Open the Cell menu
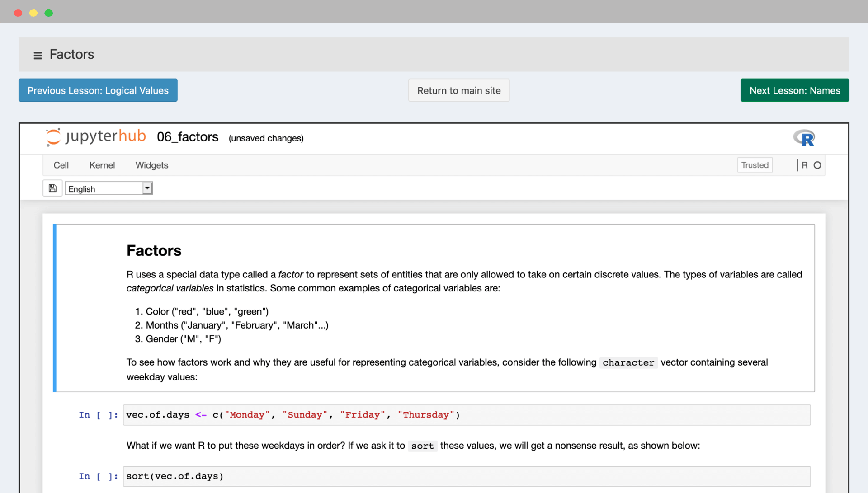This screenshot has height=493, width=868. pyautogui.click(x=61, y=165)
